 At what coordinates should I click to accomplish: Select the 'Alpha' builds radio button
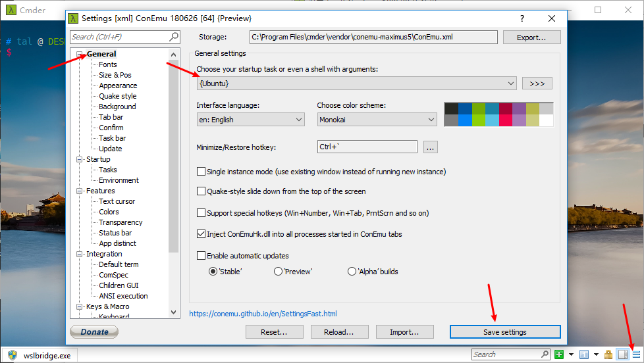(352, 272)
